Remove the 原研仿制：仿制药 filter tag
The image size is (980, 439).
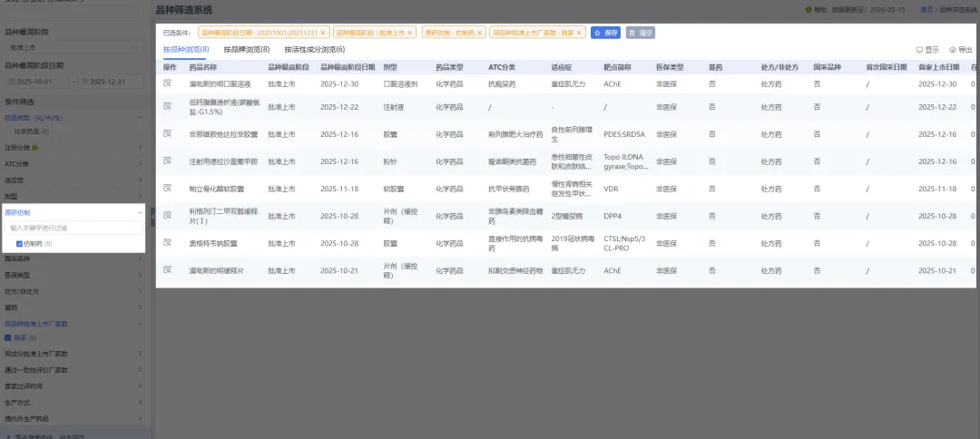(x=480, y=33)
